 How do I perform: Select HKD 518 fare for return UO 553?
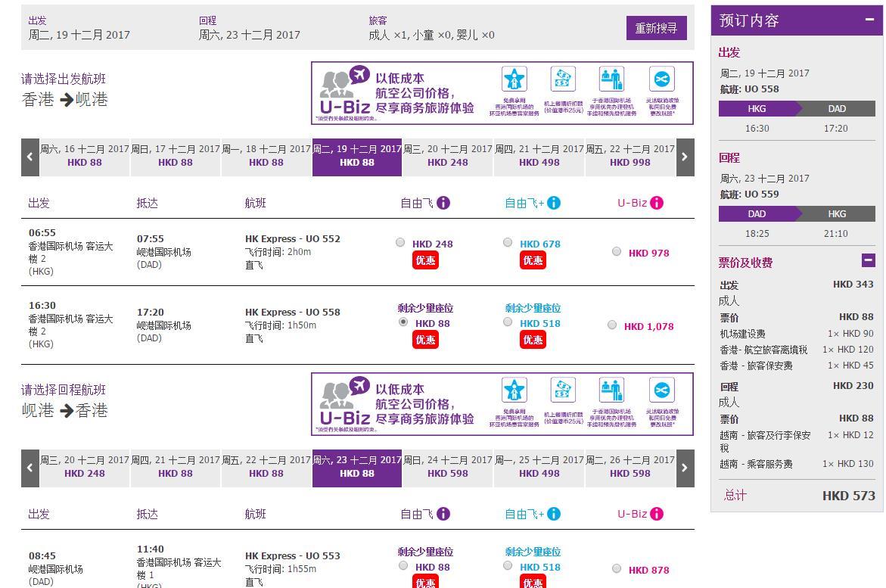click(508, 565)
